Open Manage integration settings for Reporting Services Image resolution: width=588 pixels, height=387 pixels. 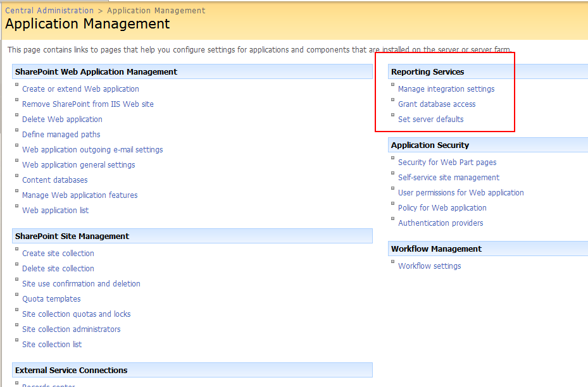(446, 89)
